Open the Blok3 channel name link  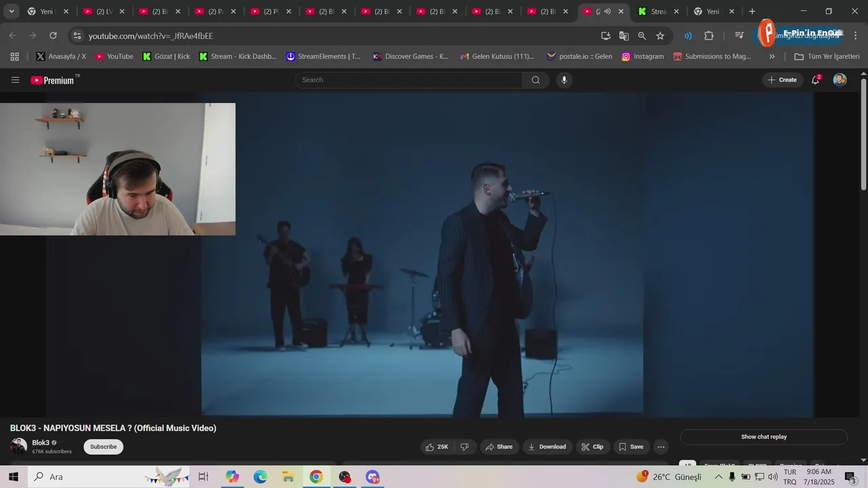[41, 443]
